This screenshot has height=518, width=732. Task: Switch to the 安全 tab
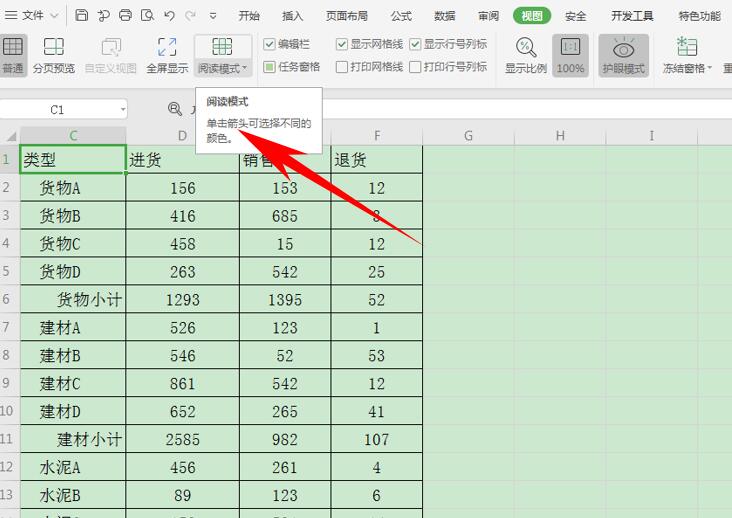(576, 16)
